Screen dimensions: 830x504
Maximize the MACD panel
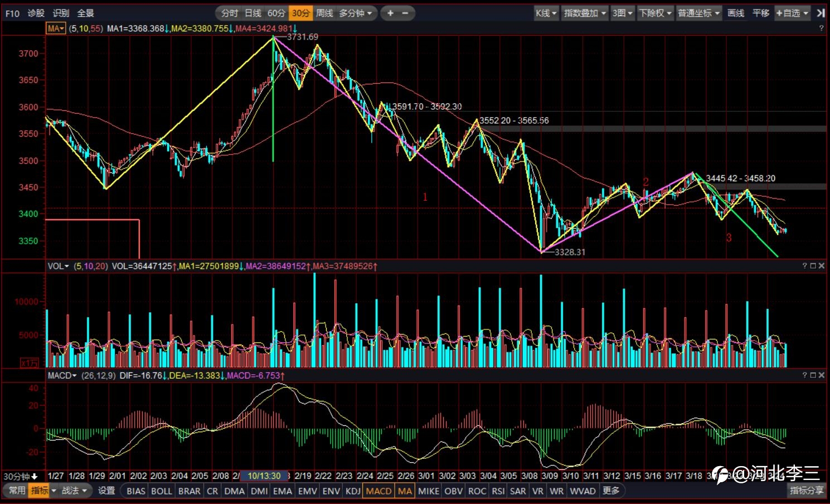coord(813,375)
